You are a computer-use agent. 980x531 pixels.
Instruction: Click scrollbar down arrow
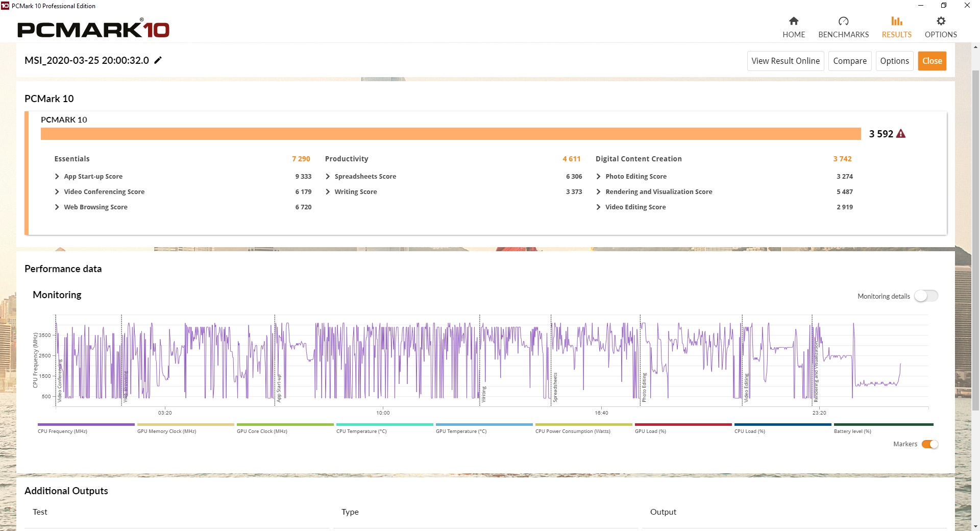(x=975, y=526)
